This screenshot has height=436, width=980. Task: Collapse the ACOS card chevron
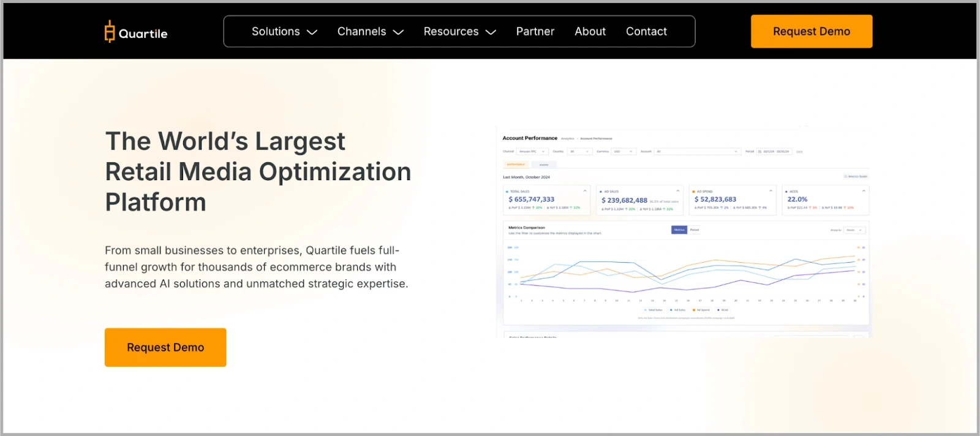(x=864, y=191)
